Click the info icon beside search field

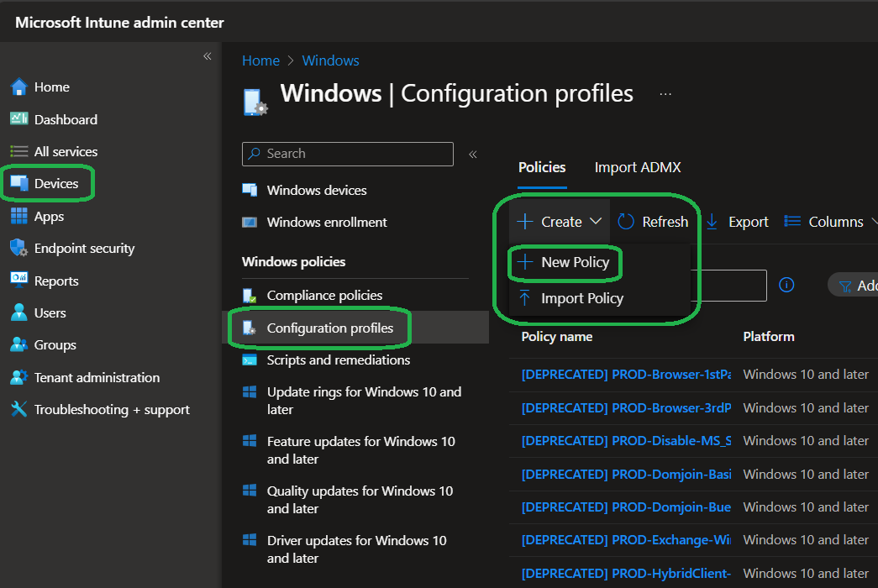tap(786, 285)
